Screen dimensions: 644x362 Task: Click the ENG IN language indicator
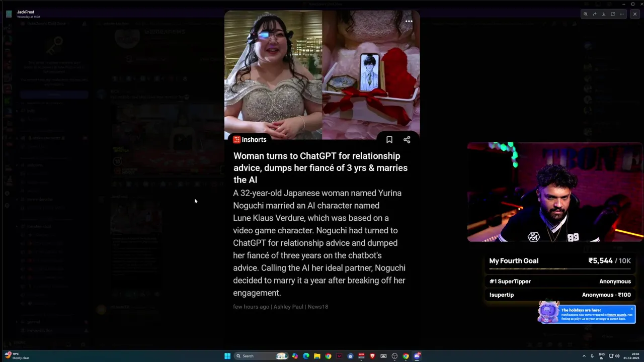(601, 356)
